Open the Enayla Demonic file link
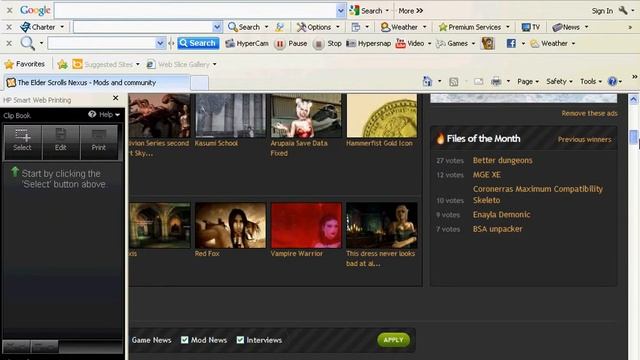640x360 pixels. (502, 215)
